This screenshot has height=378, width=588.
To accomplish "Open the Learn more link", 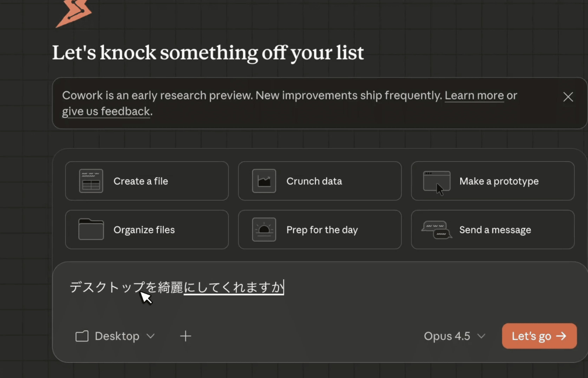I will click(x=474, y=96).
